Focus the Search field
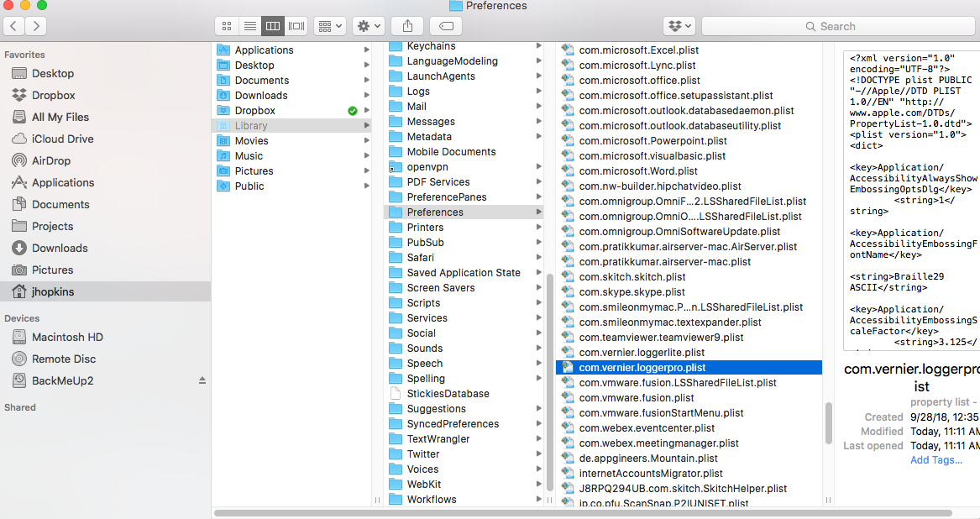980x519 pixels. click(x=838, y=26)
